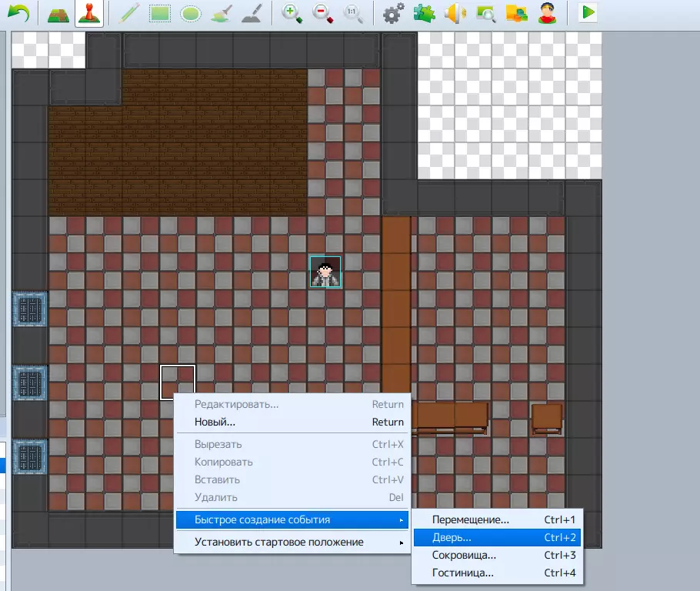Viewport: 700px width, 591px height.
Task: Click the player character event on map
Action: coord(325,272)
